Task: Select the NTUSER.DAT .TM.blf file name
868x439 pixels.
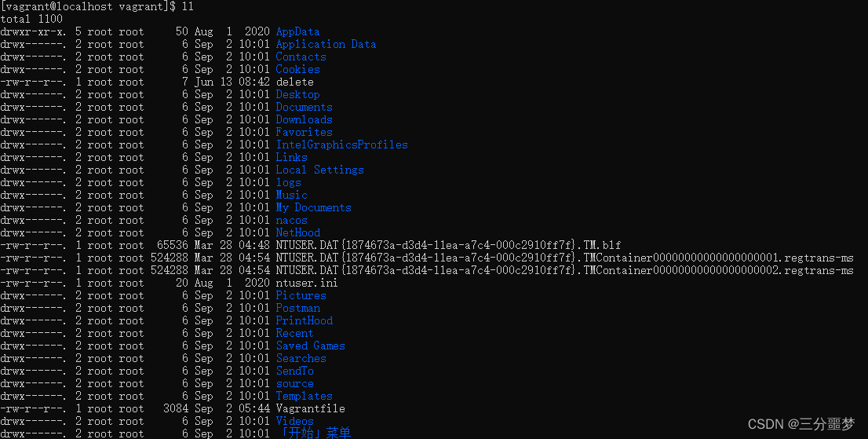Action: [448, 245]
